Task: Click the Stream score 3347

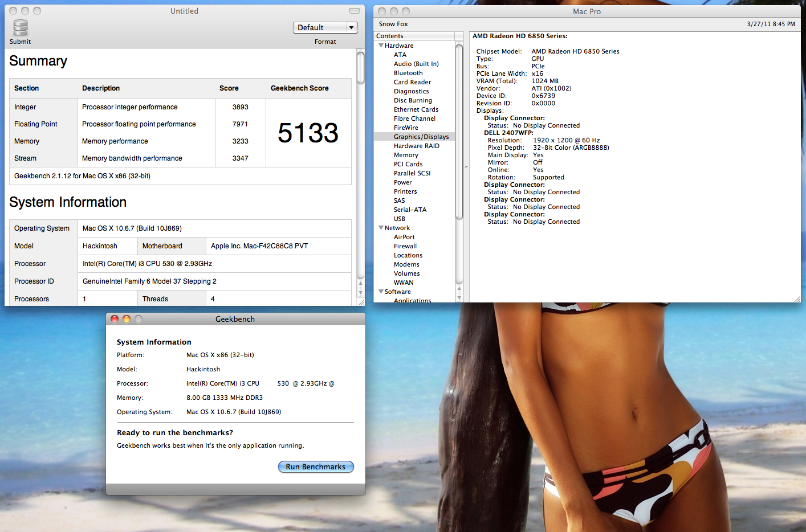Action: coord(240,158)
